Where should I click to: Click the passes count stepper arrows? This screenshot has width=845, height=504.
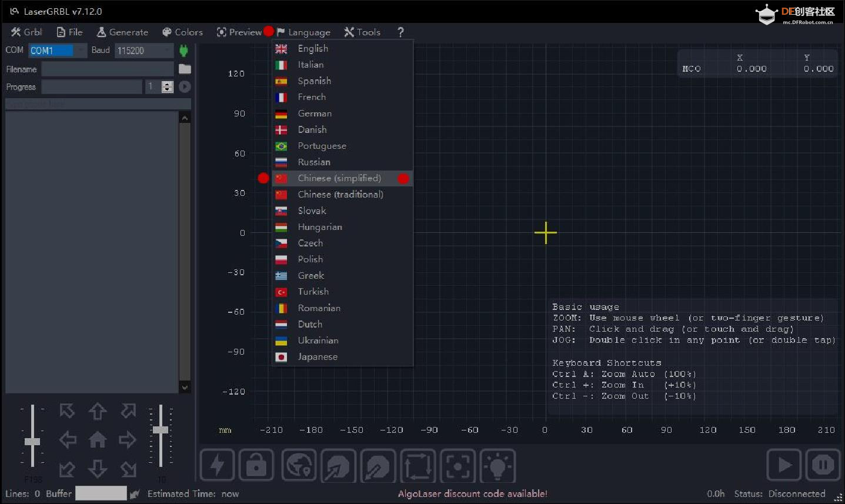tap(168, 87)
